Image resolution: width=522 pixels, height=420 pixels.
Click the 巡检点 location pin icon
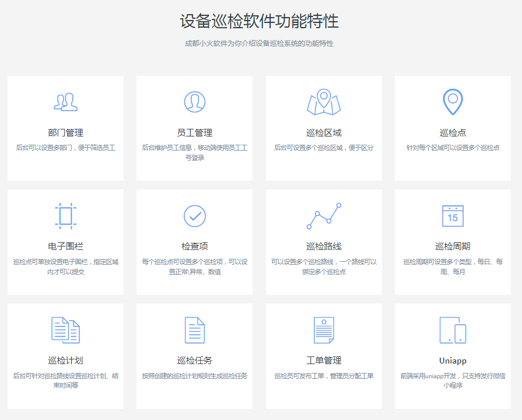[x=453, y=102]
